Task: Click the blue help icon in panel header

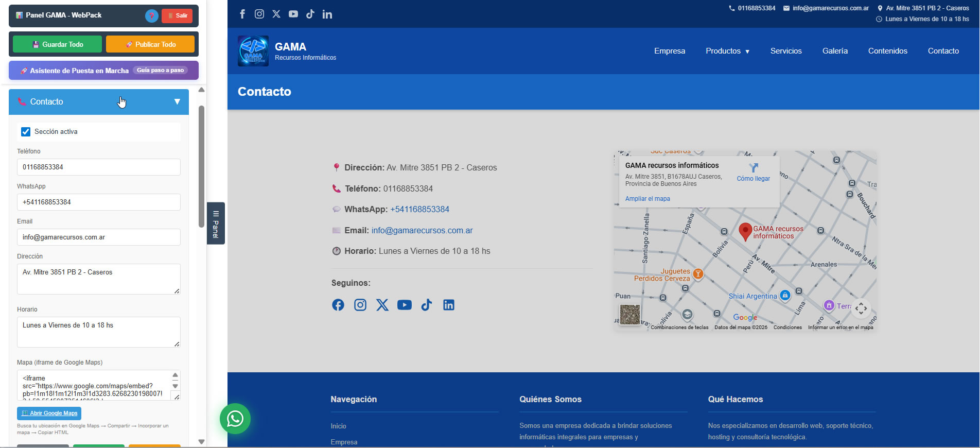Action: click(x=151, y=15)
